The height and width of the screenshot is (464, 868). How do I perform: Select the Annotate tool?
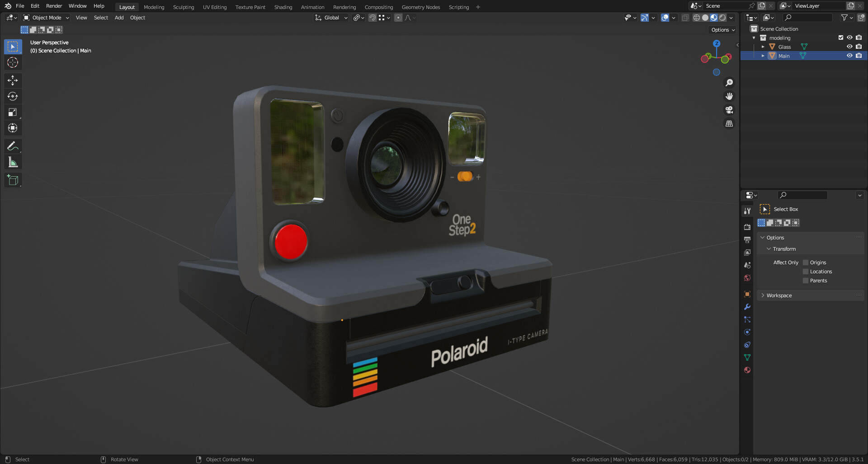[x=13, y=145]
